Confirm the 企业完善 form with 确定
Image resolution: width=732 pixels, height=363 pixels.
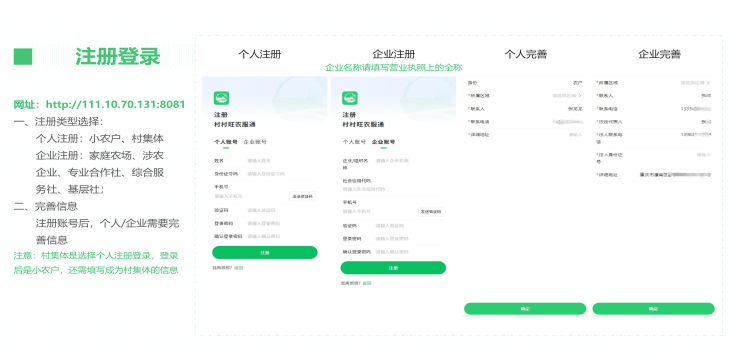pos(654,309)
